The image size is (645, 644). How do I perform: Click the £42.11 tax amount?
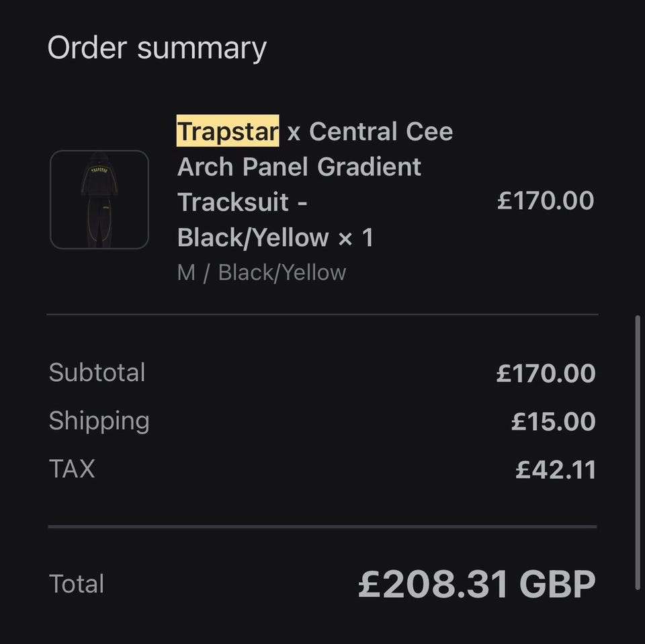coord(556,470)
